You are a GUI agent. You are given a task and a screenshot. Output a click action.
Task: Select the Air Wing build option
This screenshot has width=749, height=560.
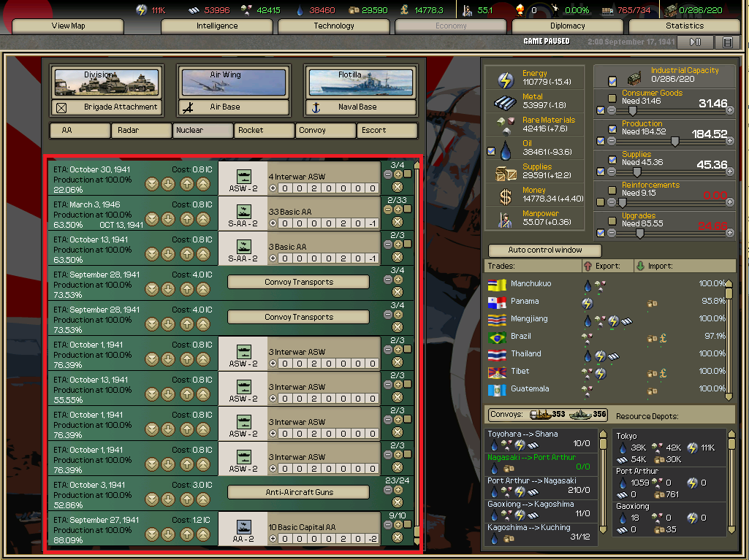(x=234, y=82)
